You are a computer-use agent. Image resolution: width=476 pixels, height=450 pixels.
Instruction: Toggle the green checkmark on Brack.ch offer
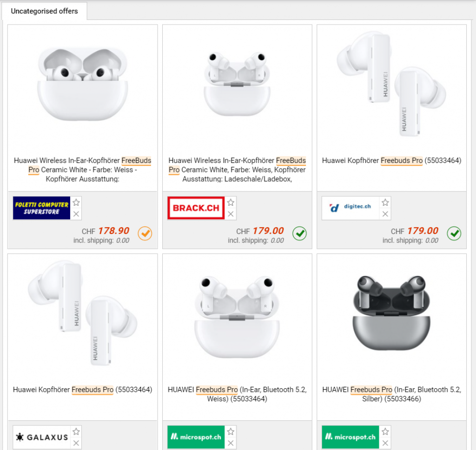[299, 234]
